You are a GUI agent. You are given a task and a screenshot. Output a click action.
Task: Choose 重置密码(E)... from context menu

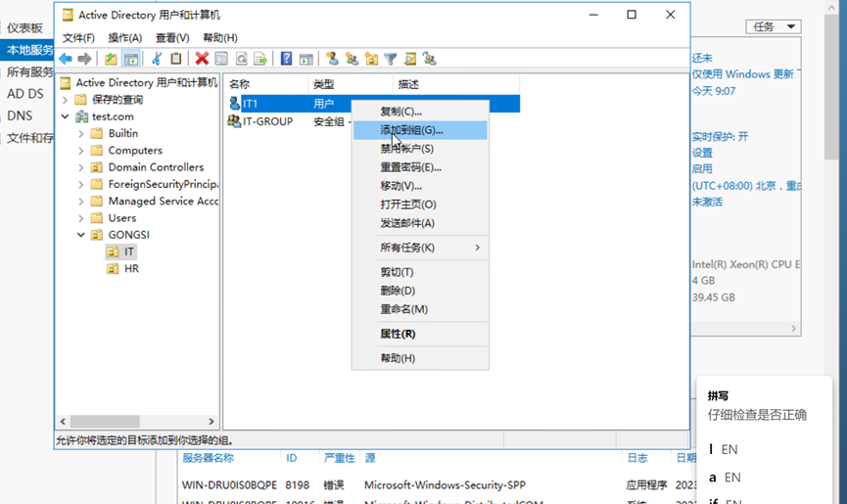pos(420,167)
